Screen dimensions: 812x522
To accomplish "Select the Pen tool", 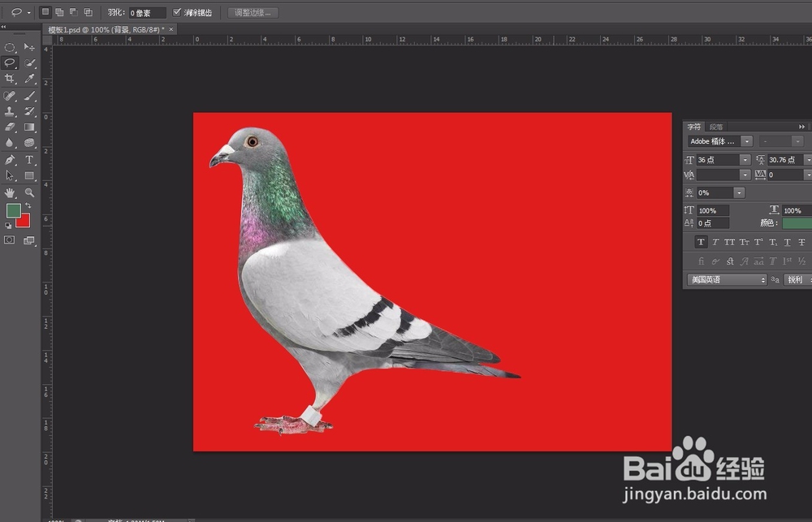I will [9, 160].
